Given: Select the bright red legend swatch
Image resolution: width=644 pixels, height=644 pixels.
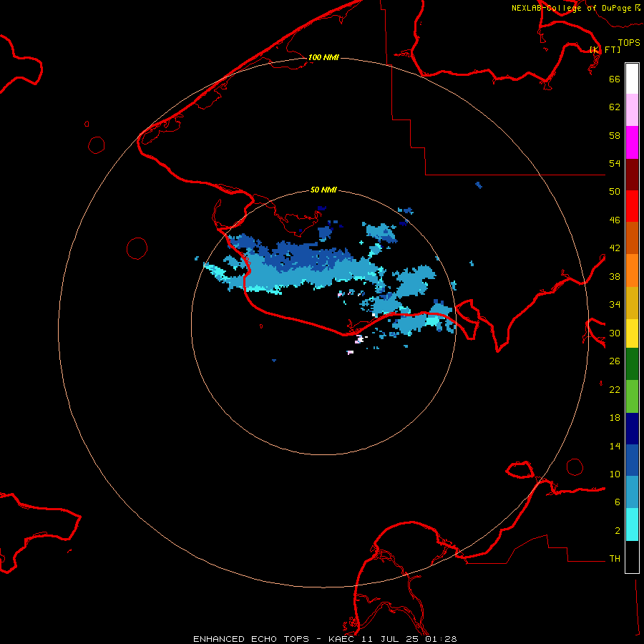Looking at the screenshot, I should [632, 207].
